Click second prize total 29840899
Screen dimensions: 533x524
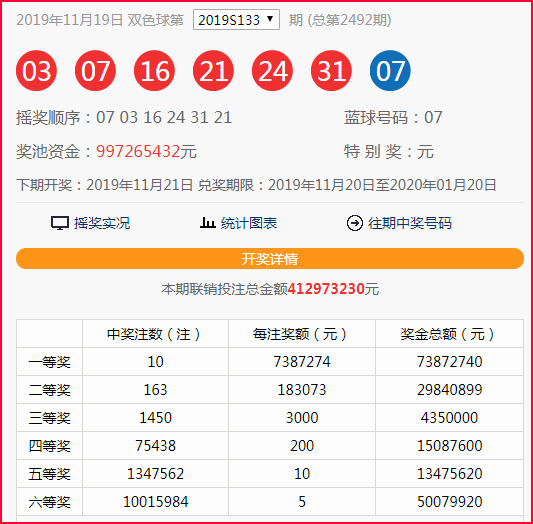coord(449,390)
